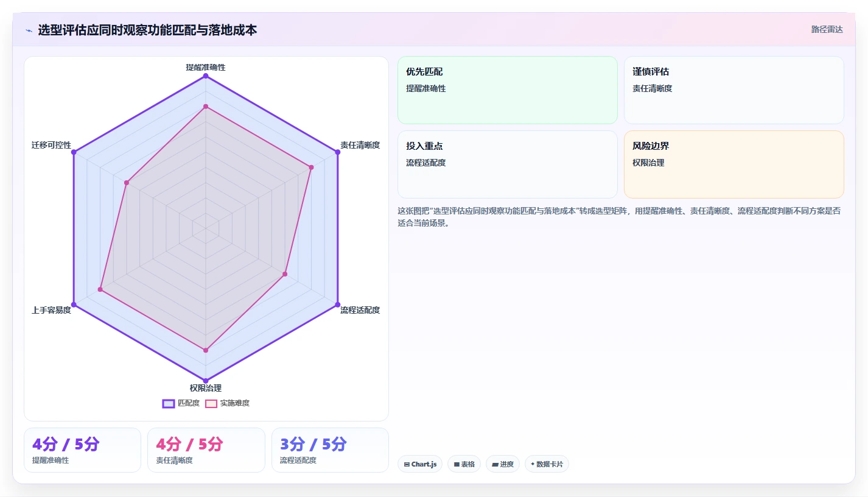The height and width of the screenshot is (497, 868).
Task: Click the 流程适配度 text in 投入重点 card
Action: (426, 163)
